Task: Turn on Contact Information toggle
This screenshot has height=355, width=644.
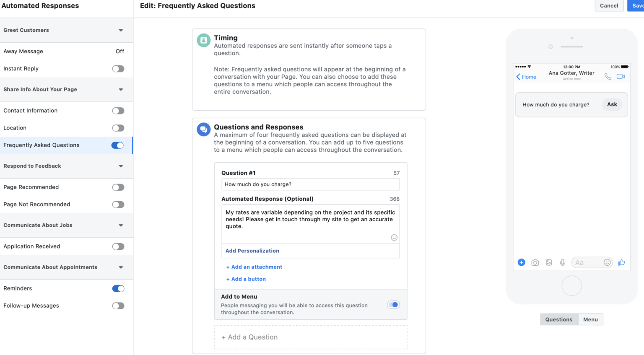Action: [118, 111]
